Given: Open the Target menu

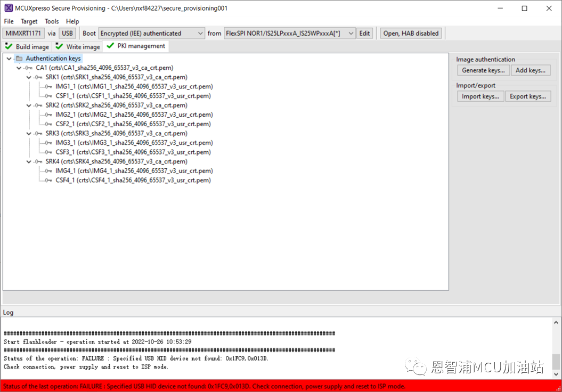Looking at the screenshot, I should point(29,21).
